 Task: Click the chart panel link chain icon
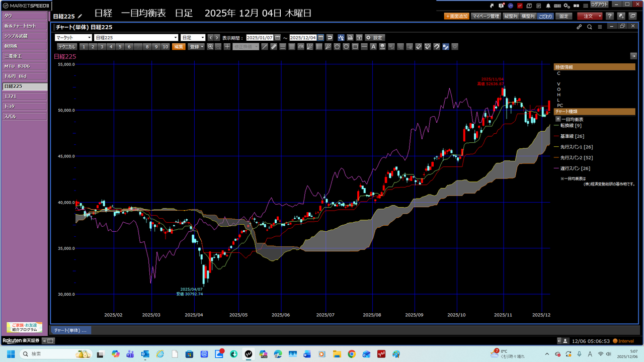pos(579,27)
